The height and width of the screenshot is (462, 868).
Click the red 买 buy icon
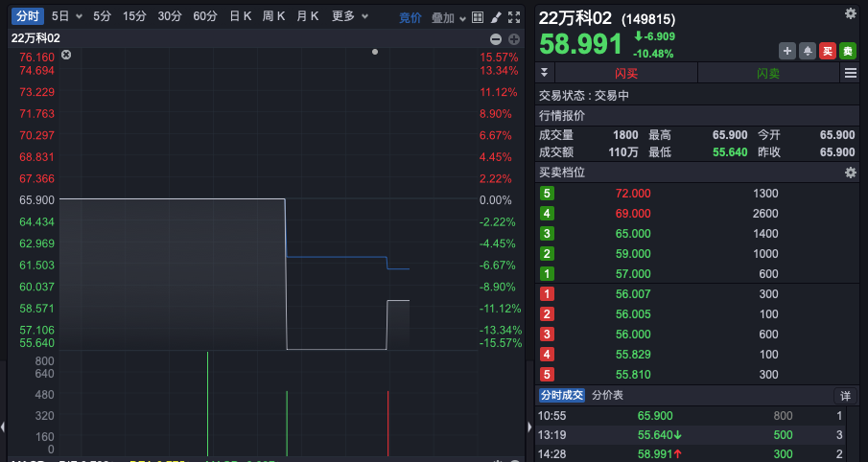827,52
